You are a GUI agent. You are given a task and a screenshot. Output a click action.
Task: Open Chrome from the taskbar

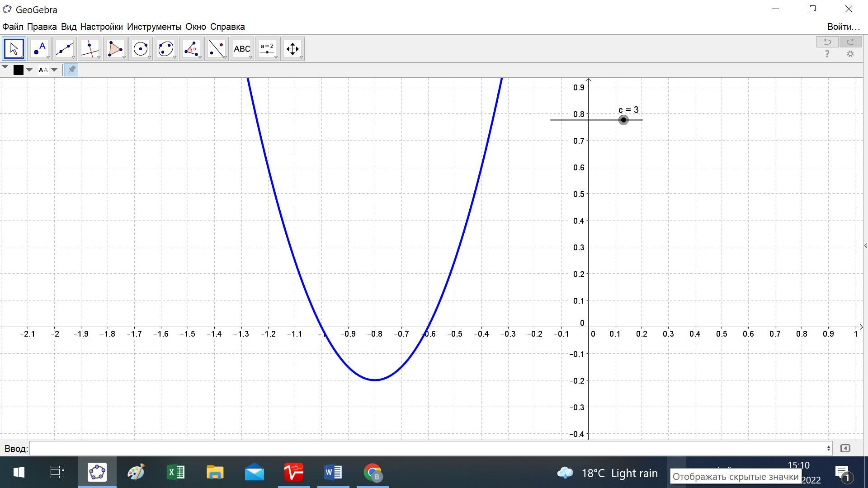(x=373, y=473)
